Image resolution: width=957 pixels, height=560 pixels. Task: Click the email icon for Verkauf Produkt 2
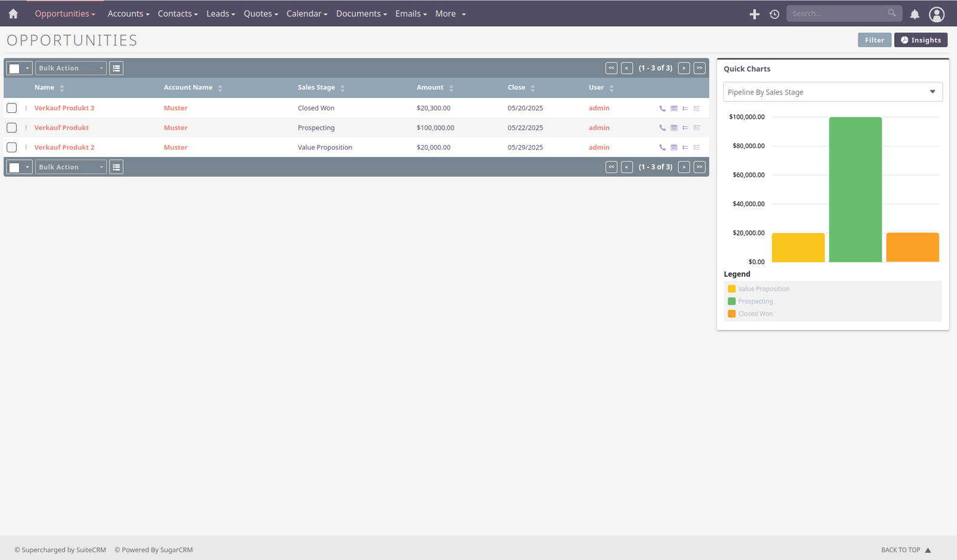[697, 148]
